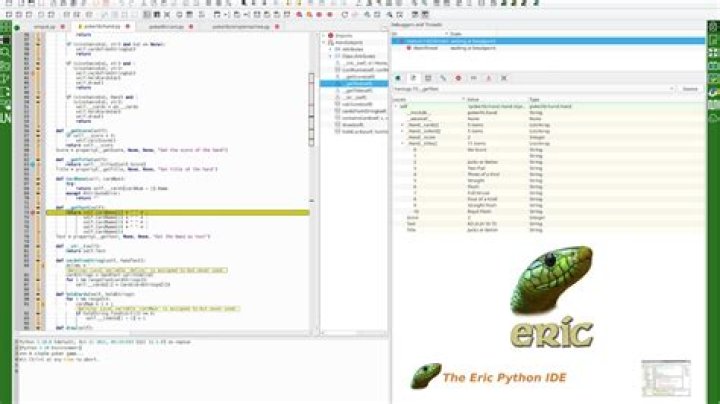The height and width of the screenshot is (404, 720).
Task: Switch to the pokerlitcmainmachine.py editor tab
Action: point(241,27)
